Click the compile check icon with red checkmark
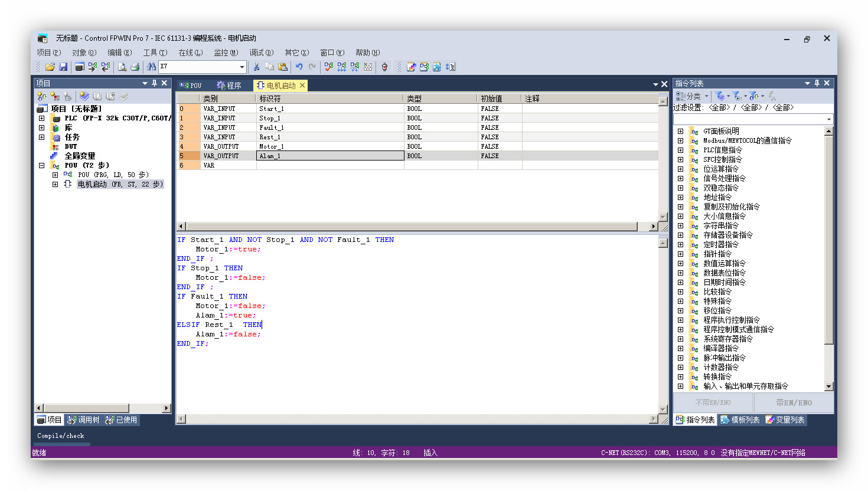Screen dimensions: 868x491 pyautogui.click(x=329, y=67)
